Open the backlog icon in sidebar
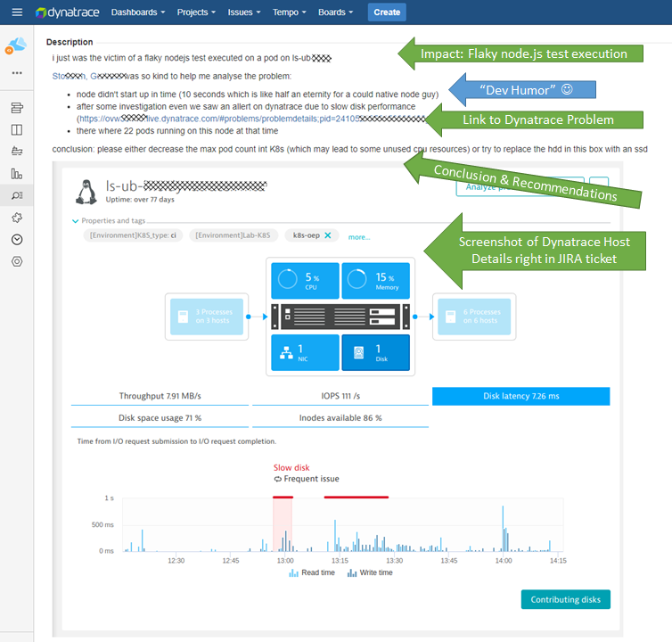This screenshot has width=672, height=642. point(17,108)
